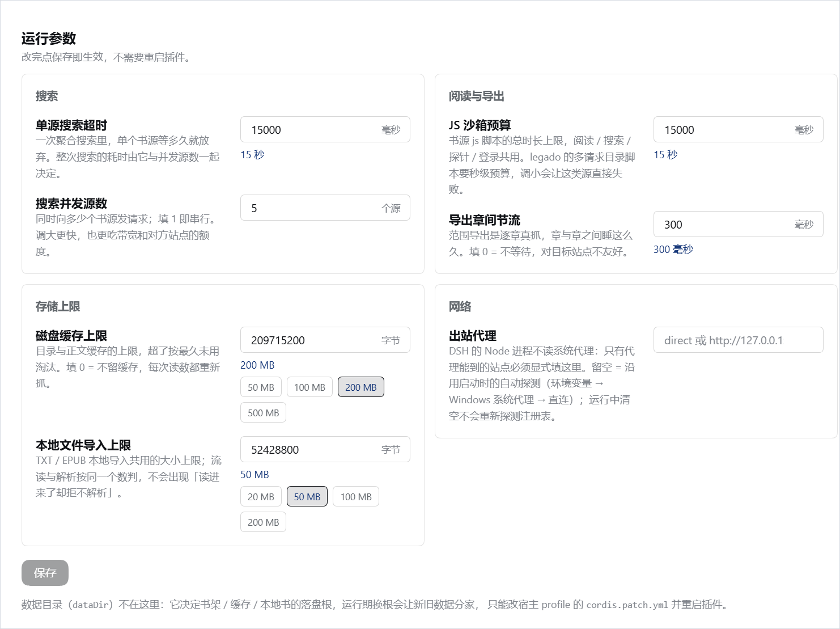Focus the 本地文件导入上限 bytes input
Screen dimensions: 840x629
pyautogui.click(x=325, y=450)
